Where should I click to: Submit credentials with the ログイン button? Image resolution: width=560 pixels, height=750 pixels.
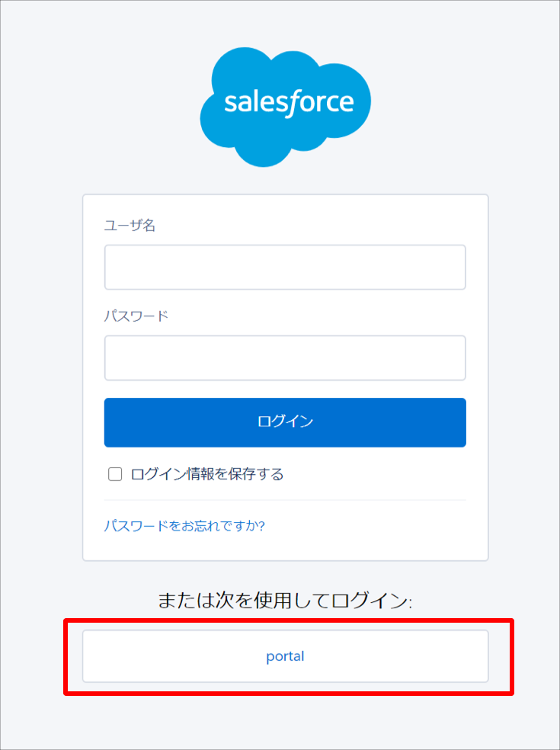point(285,422)
